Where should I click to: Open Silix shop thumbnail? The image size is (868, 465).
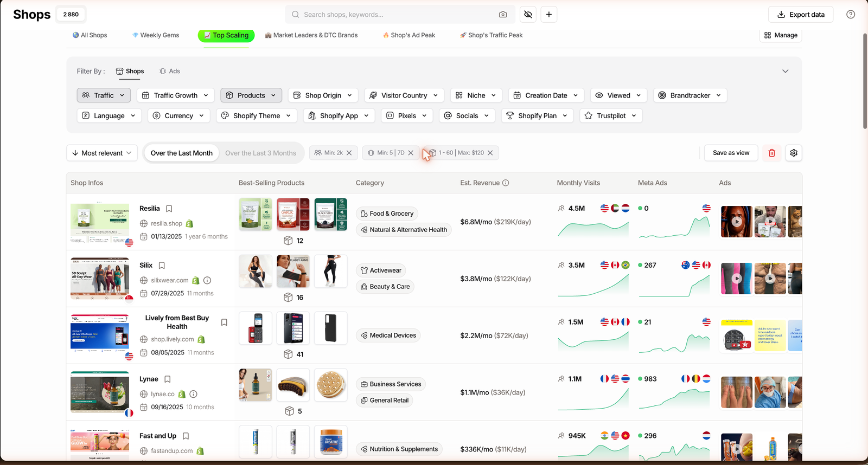(100, 279)
